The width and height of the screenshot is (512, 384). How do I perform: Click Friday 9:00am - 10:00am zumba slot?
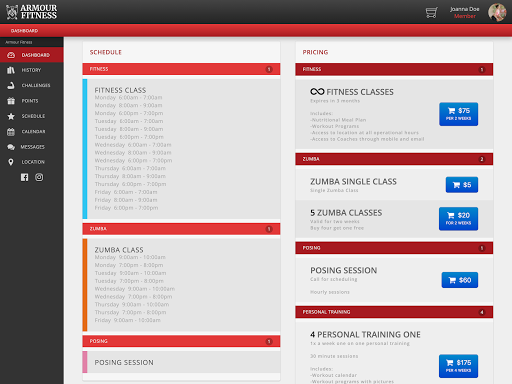(128, 320)
